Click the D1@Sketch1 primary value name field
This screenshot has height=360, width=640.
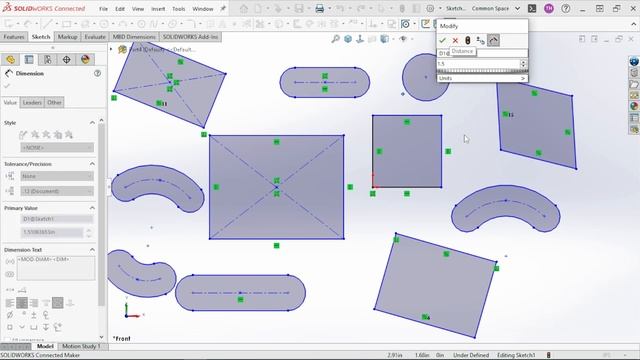point(57,219)
